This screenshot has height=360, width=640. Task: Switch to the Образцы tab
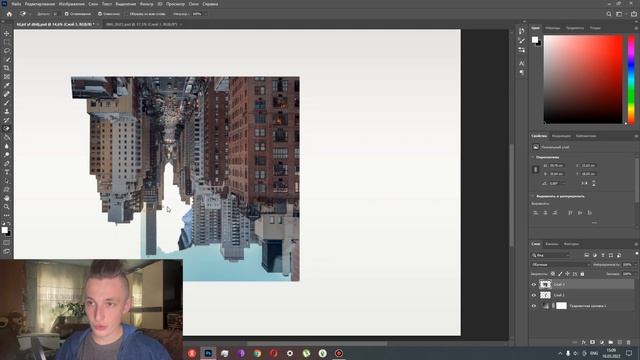(553, 28)
